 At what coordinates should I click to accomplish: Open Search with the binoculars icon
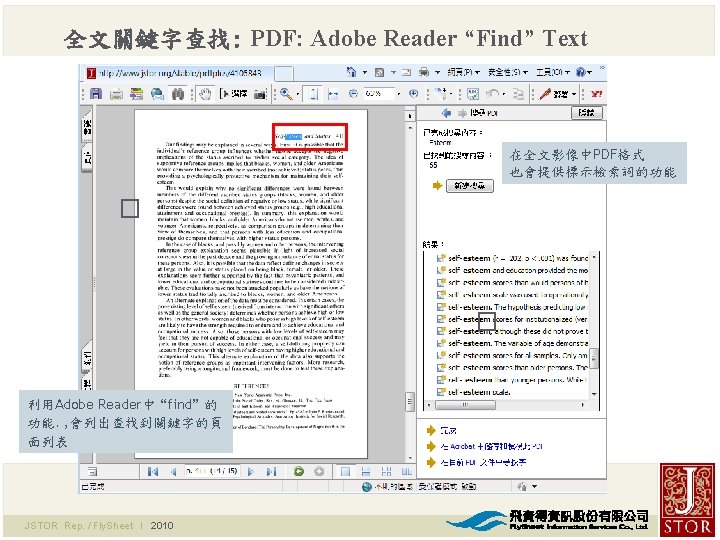178,94
